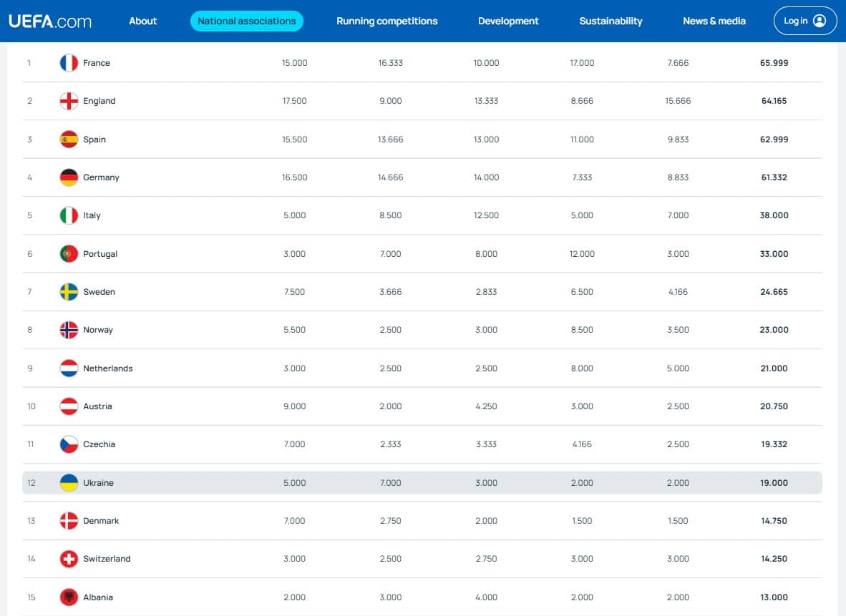
Task: Click the Norway flag icon
Action: pyautogui.click(x=69, y=330)
